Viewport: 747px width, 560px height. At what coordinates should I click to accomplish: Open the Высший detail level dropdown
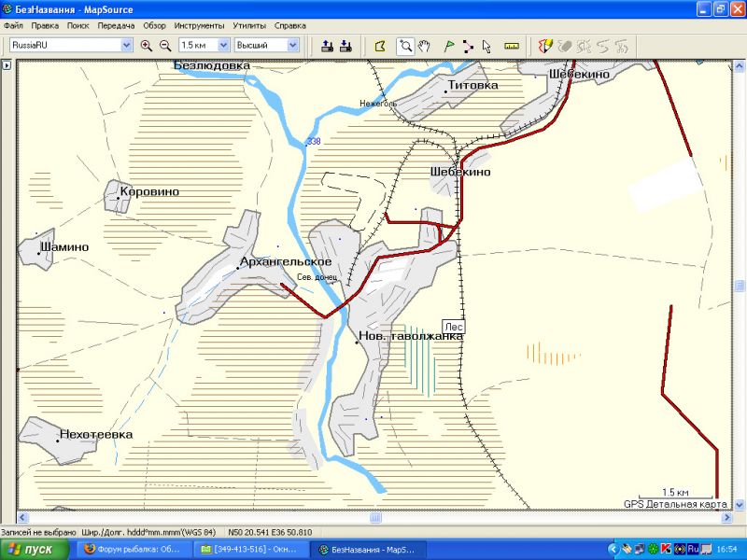(293, 45)
